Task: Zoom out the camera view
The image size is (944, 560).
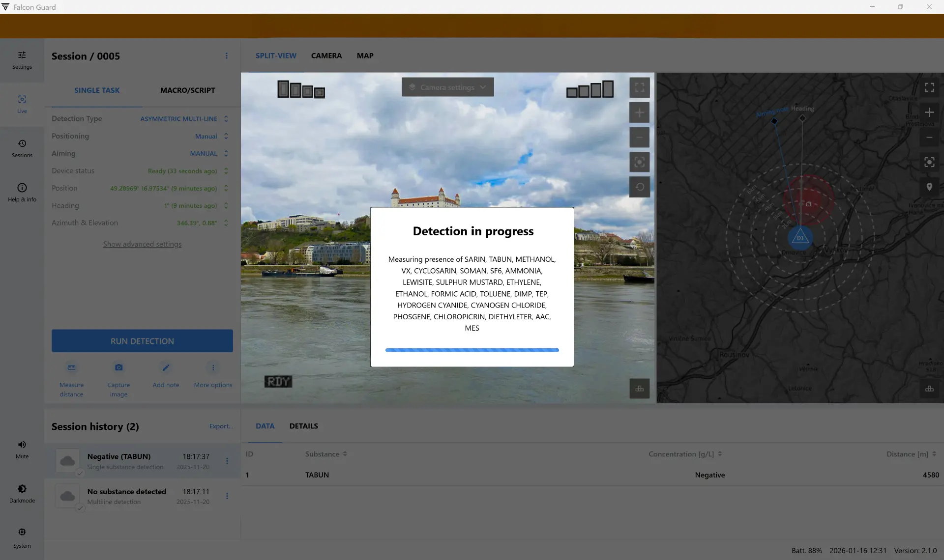Action: (639, 138)
